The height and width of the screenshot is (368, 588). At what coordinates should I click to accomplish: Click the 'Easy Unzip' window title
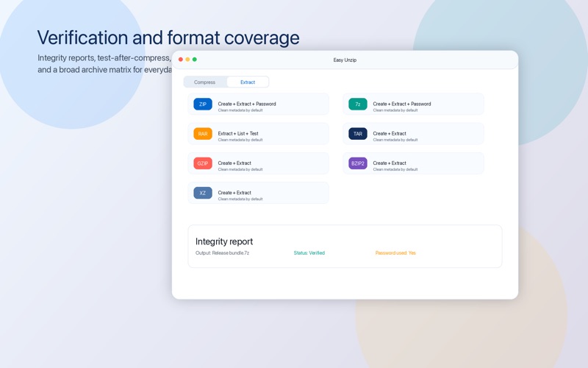(x=345, y=60)
